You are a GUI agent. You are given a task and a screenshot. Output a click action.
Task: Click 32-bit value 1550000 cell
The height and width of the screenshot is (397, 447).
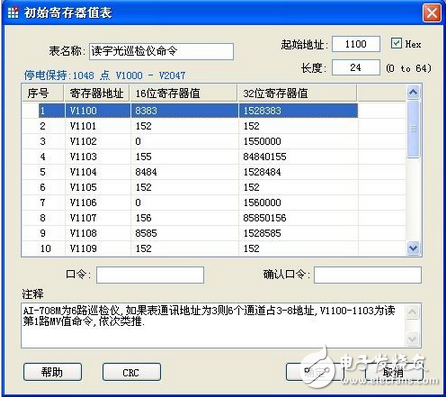click(298, 141)
